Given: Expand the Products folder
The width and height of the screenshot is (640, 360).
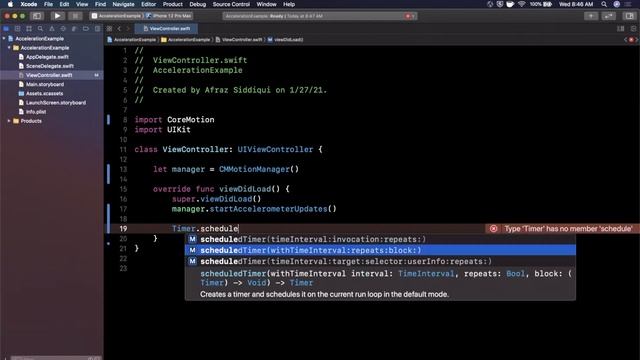Looking at the screenshot, I should coord(9,121).
